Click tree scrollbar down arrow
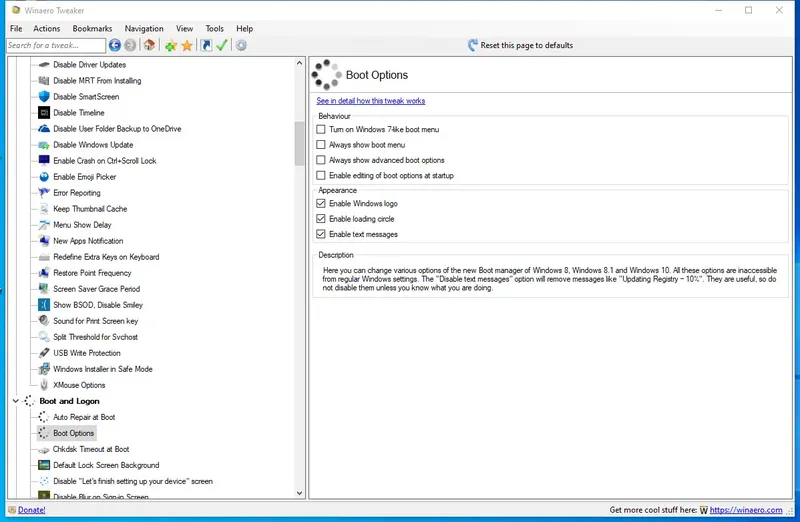 [299, 493]
